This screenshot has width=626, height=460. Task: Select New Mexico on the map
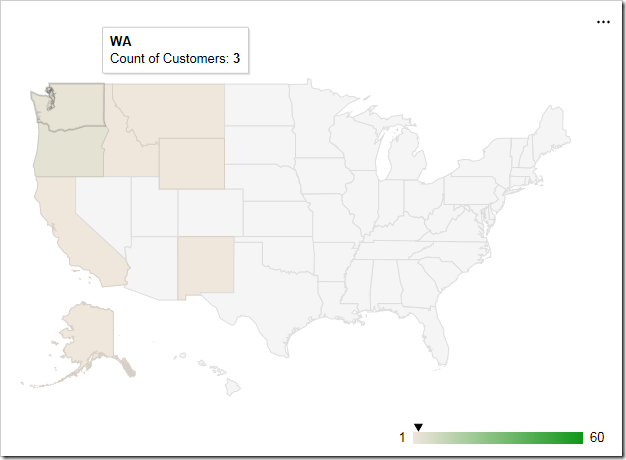click(205, 267)
